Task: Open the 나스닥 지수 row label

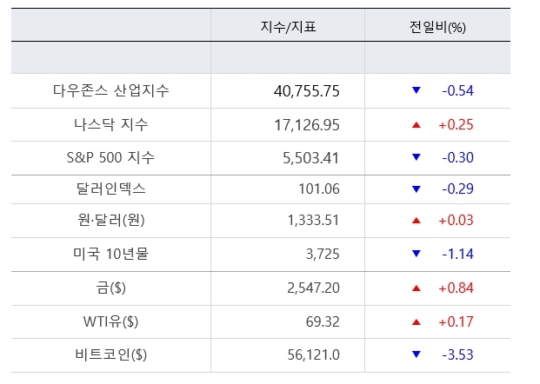Action: coord(111,124)
